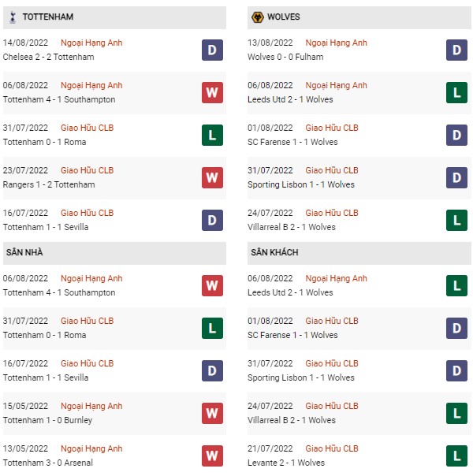
Task: Select the Tottenham header title
Action: coord(48,17)
